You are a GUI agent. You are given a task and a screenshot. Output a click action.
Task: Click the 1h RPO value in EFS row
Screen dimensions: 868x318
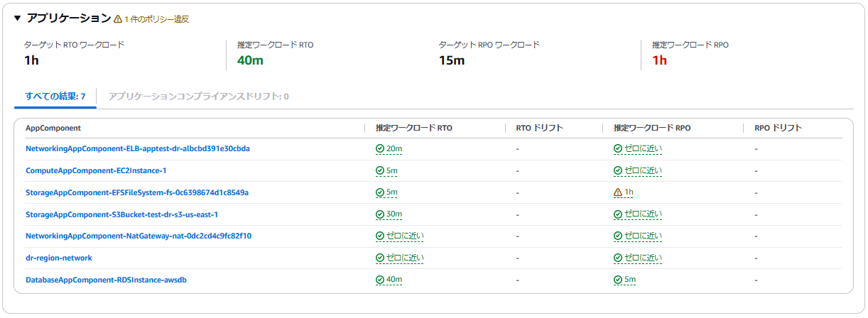coord(629,192)
